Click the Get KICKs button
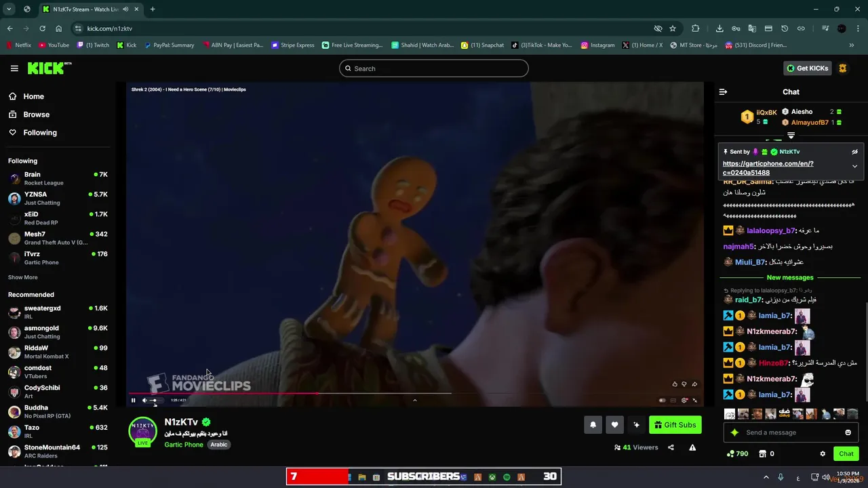 point(807,68)
